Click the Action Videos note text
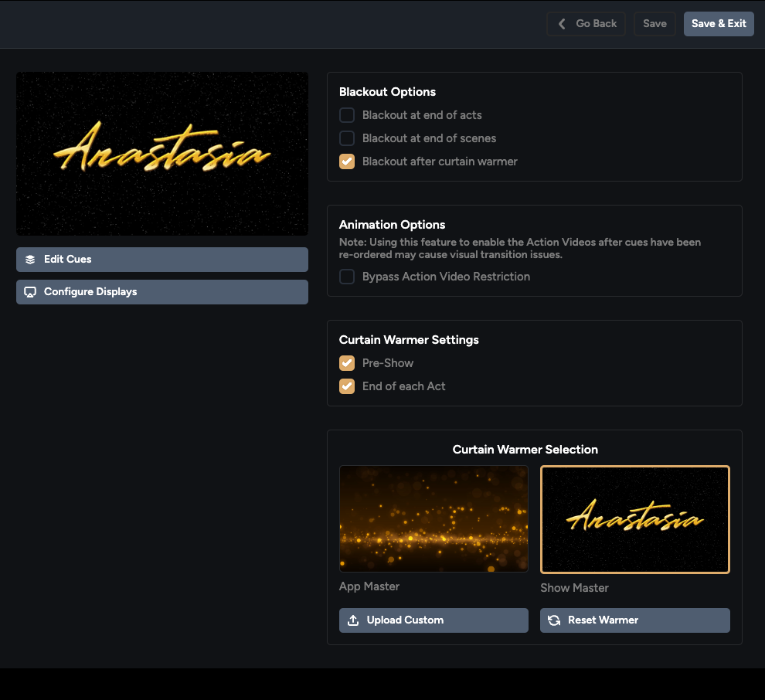The image size is (765, 700). [x=520, y=248]
